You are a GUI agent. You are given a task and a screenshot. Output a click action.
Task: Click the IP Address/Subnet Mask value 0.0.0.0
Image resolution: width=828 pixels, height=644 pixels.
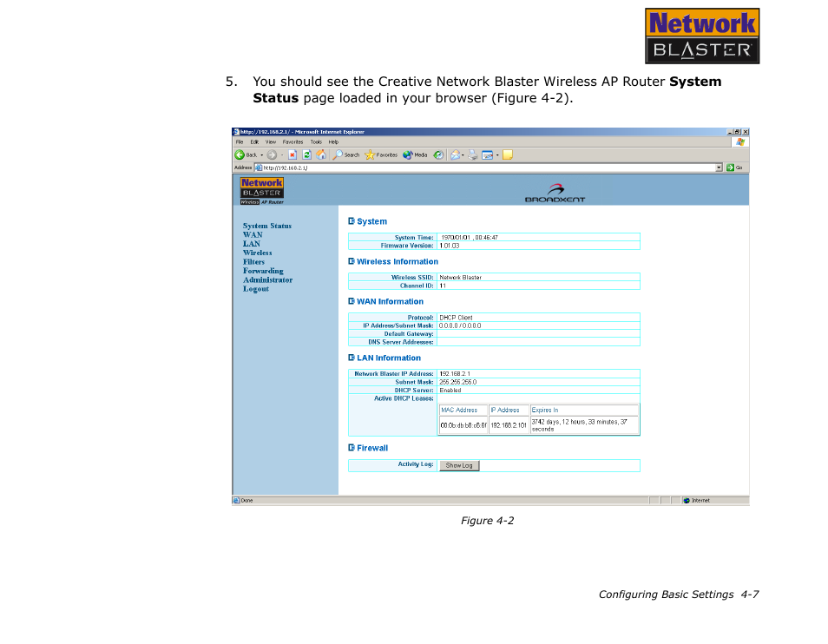(x=460, y=325)
